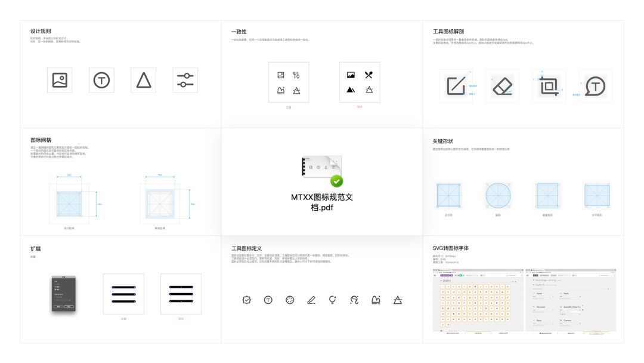
Task: Click the mountain landscape icon under 工具图标定义
Action: pyautogui.click(x=376, y=300)
